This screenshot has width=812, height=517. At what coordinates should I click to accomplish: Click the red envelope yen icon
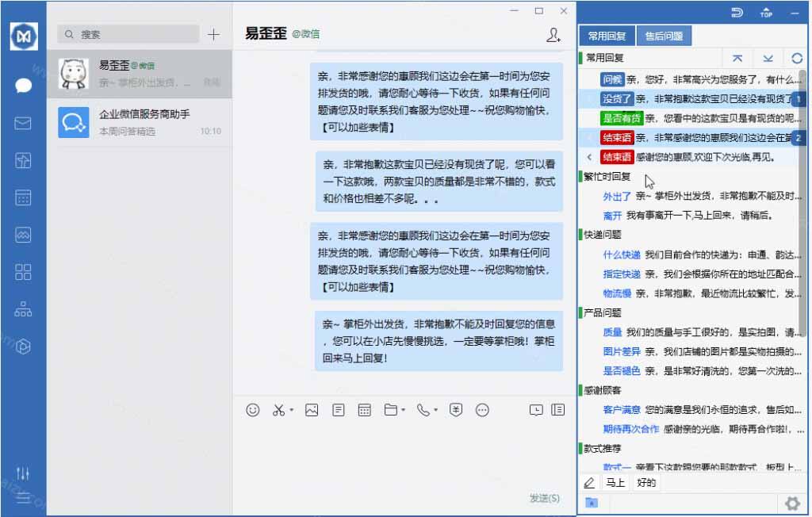(x=456, y=410)
